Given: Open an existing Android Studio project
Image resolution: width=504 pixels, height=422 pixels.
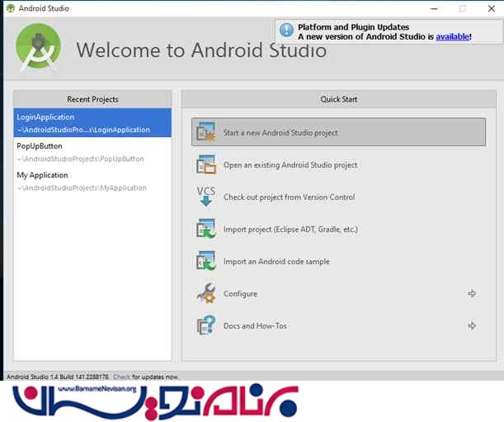Looking at the screenshot, I should (x=290, y=165).
